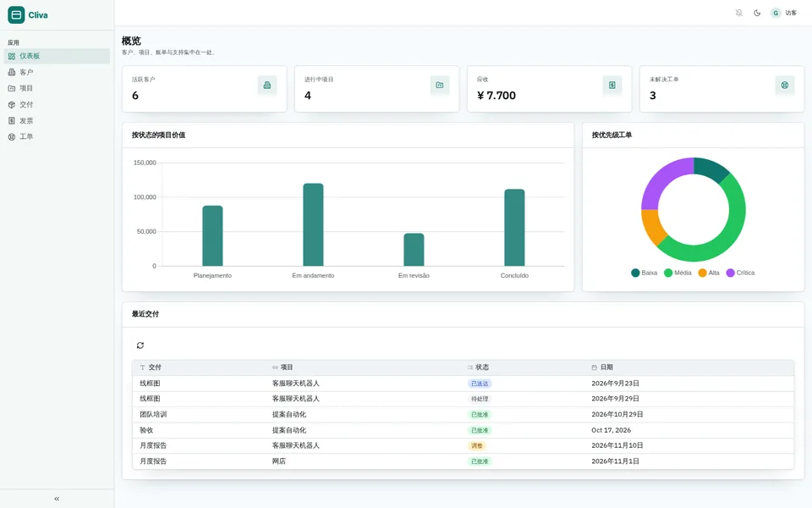The width and height of the screenshot is (812, 508).
Task: Open the muted notifications bell
Action: (739, 13)
